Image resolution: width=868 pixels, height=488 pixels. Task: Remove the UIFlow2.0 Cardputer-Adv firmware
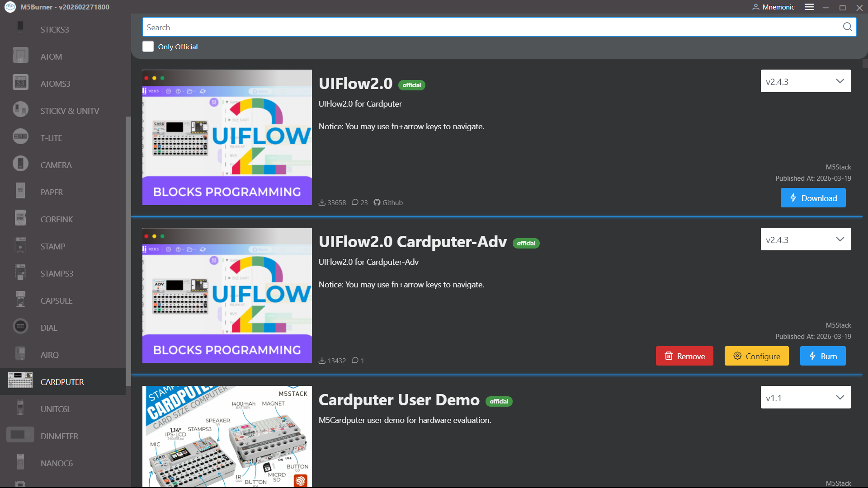tap(684, 356)
